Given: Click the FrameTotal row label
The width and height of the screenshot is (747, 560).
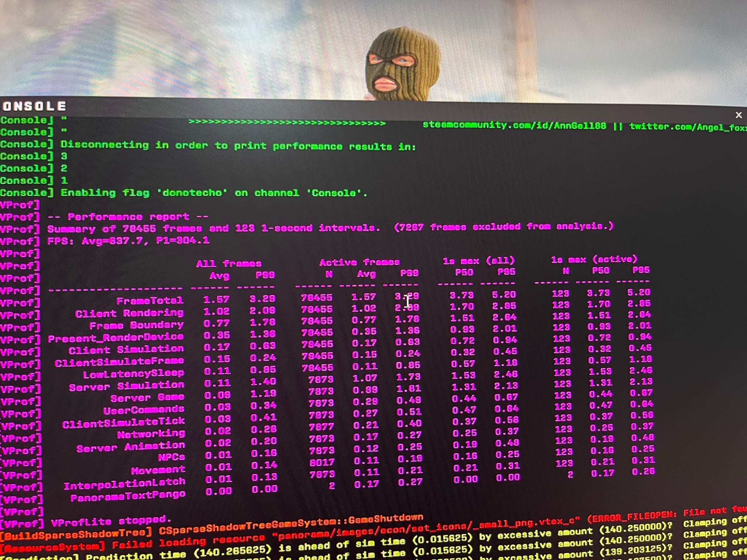Looking at the screenshot, I should [x=150, y=300].
